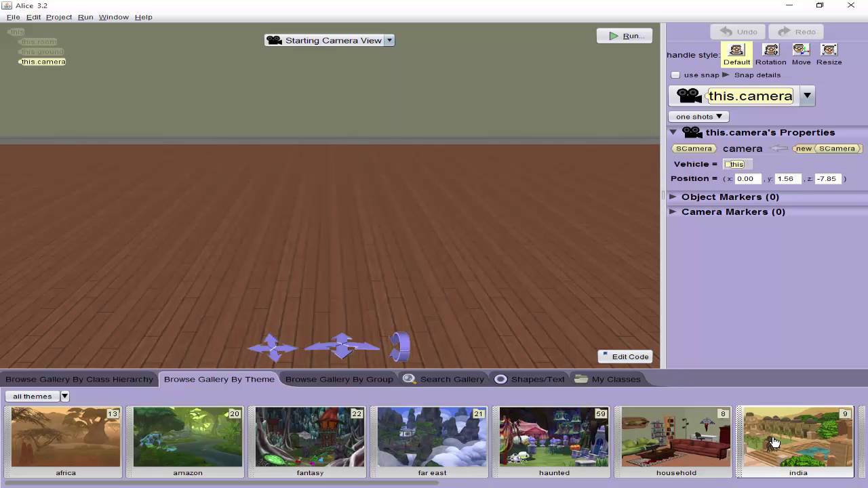This screenshot has width=868, height=488.
Task: Expand Camera Markers section
Action: click(673, 211)
